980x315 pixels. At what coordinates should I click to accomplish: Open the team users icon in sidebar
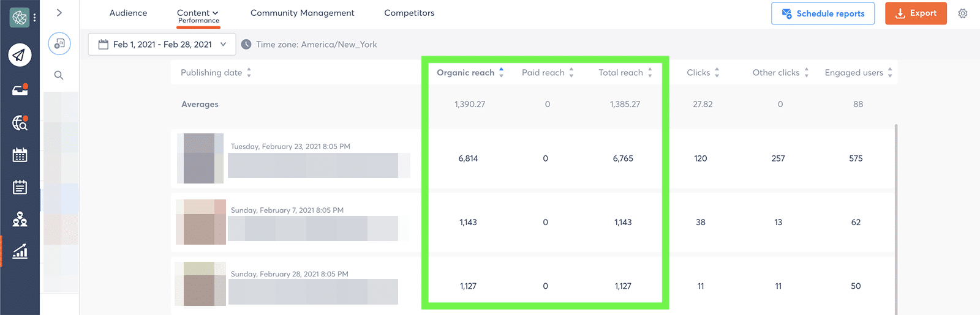tap(20, 219)
